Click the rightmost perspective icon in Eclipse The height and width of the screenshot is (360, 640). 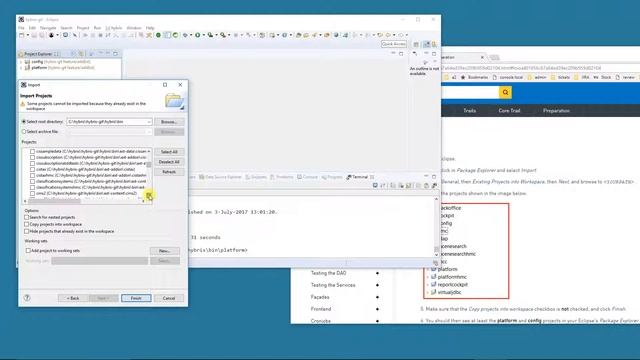click(434, 44)
